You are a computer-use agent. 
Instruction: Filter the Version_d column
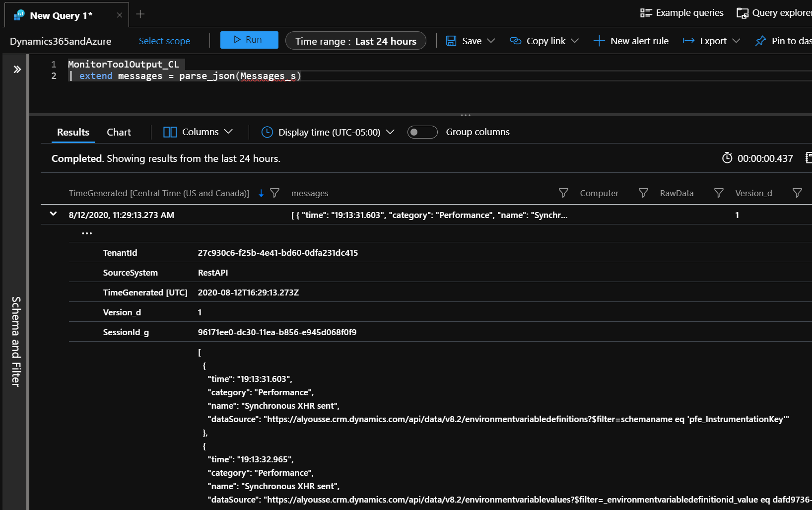pyautogui.click(x=797, y=193)
